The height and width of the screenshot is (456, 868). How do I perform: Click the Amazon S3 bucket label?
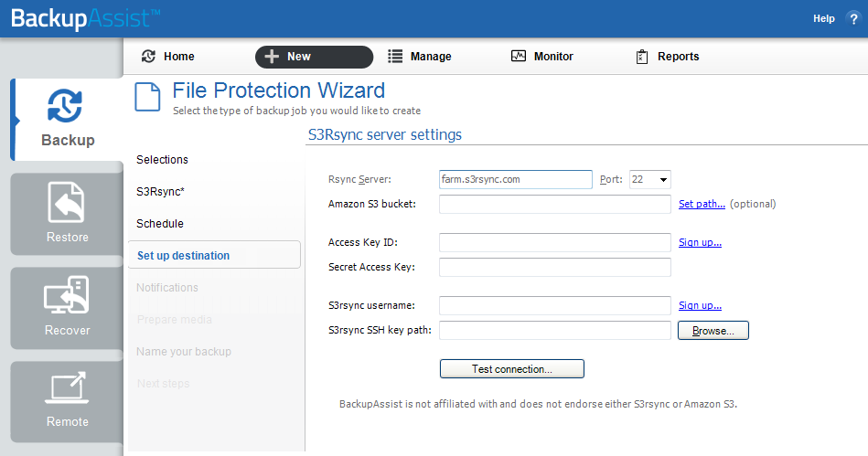372,204
